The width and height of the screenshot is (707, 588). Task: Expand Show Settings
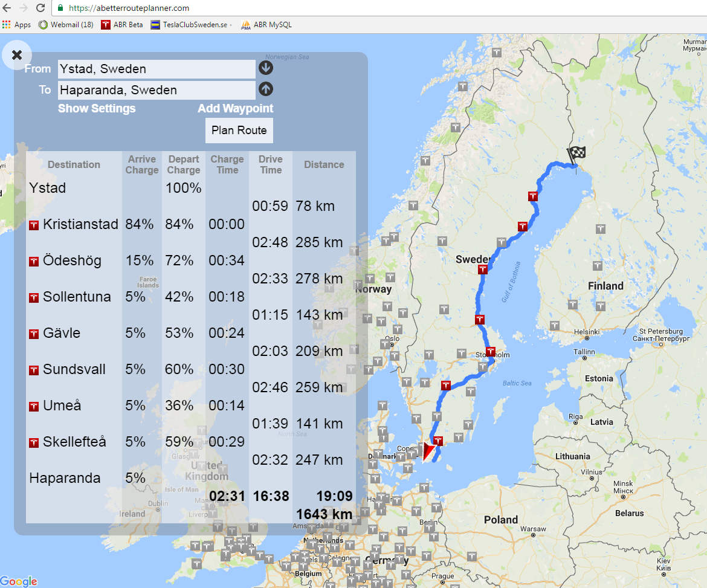click(97, 109)
